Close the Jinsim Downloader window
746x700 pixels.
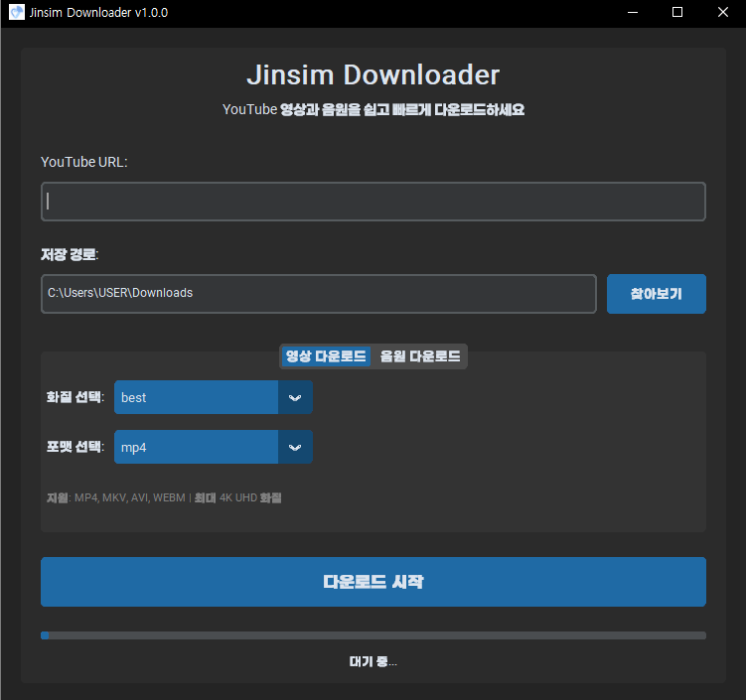[x=722, y=13]
